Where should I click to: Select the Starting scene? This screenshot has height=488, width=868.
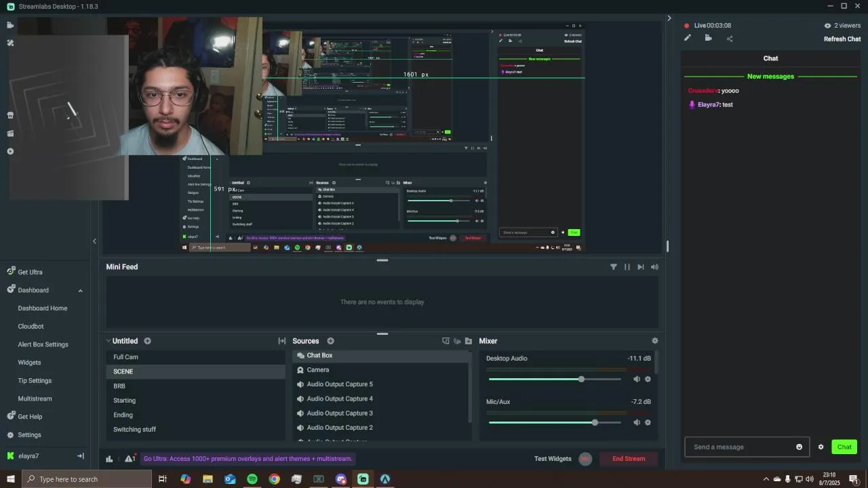(195, 401)
